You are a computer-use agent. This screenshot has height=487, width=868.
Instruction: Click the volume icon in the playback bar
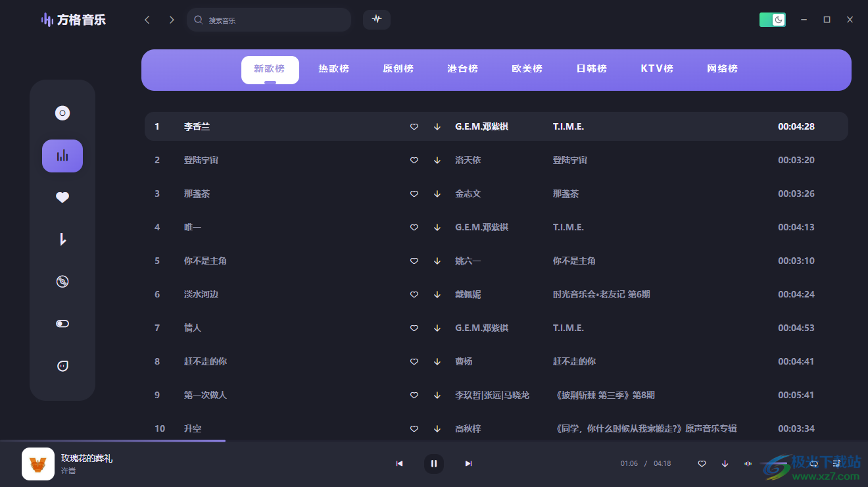point(748,463)
